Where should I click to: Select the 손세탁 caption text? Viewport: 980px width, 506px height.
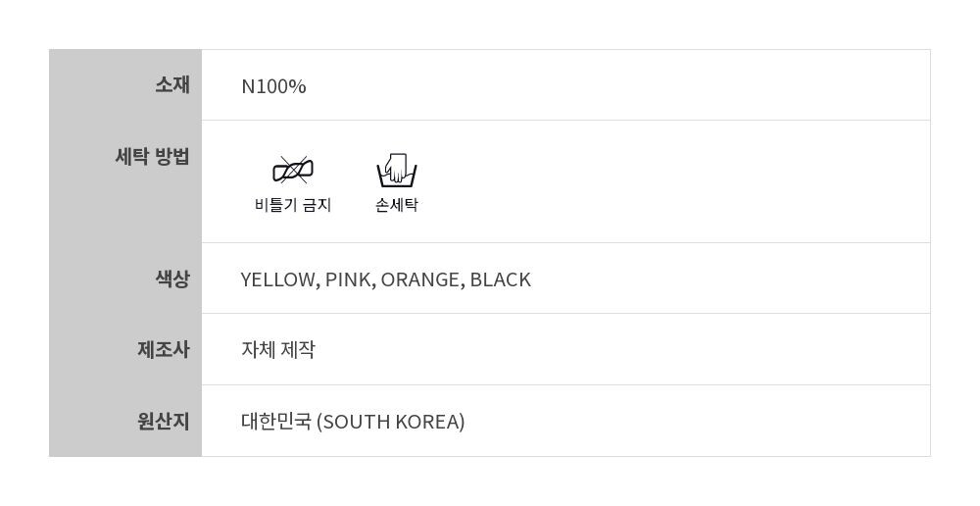pos(397,205)
